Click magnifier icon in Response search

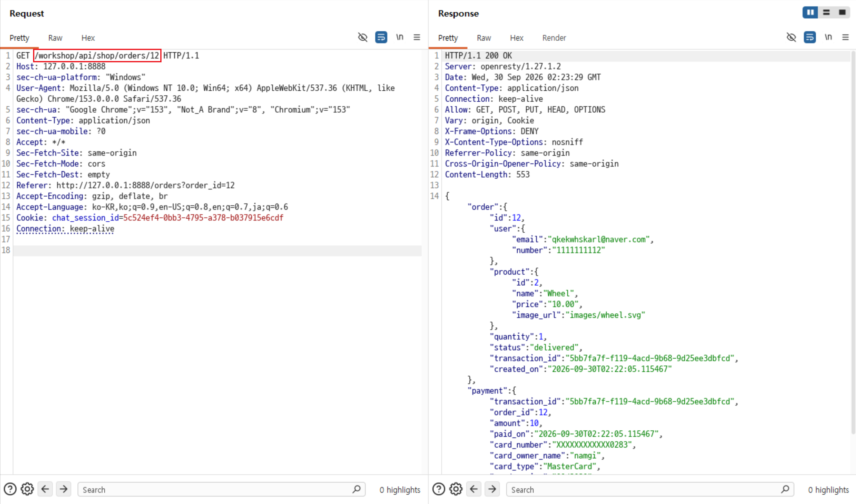(785, 489)
